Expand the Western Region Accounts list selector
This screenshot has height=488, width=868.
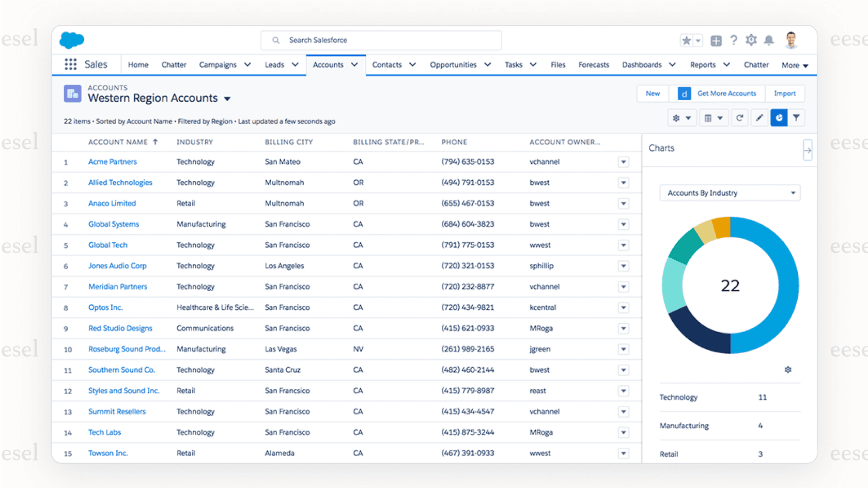pyautogui.click(x=228, y=98)
